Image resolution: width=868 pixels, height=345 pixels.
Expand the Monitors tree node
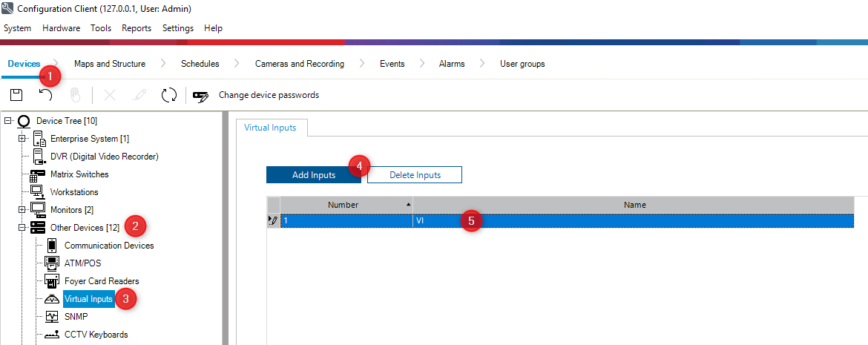pyautogui.click(x=22, y=210)
